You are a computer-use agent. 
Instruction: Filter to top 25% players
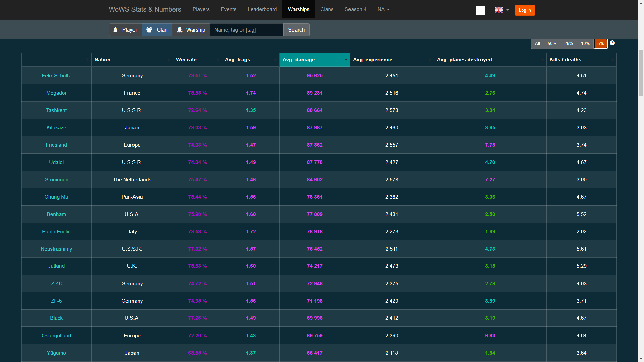click(x=569, y=43)
